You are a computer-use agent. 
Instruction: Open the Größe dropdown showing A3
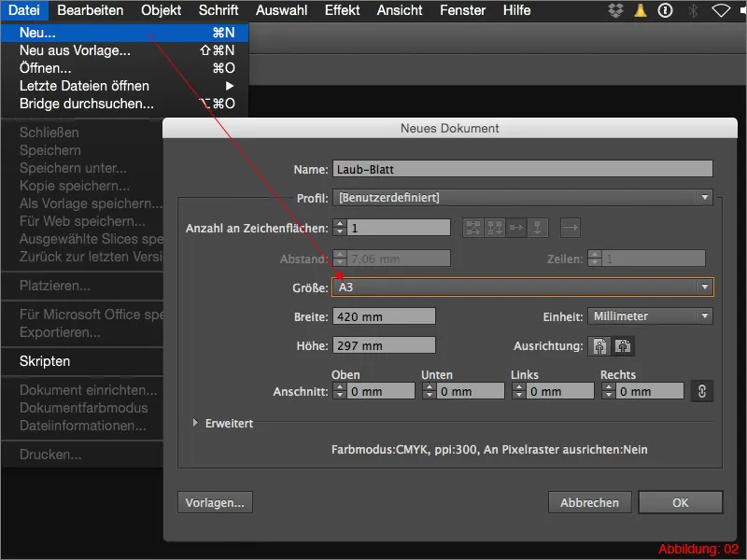point(523,287)
